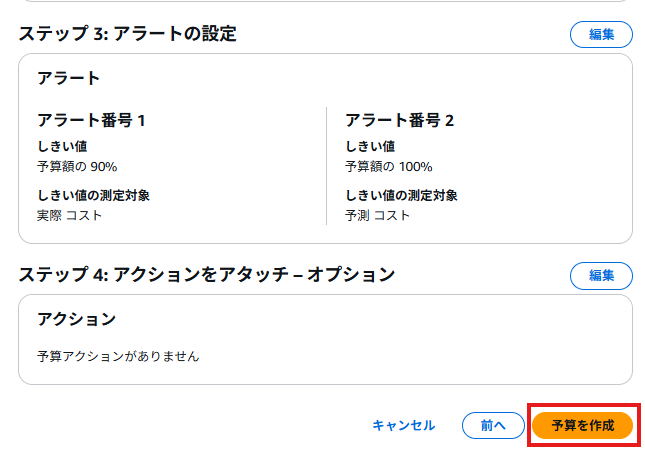Select the ステップ 4: アクションをアタッチ heading
Viewport: 645px width, 451px height.
tap(206, 274)
